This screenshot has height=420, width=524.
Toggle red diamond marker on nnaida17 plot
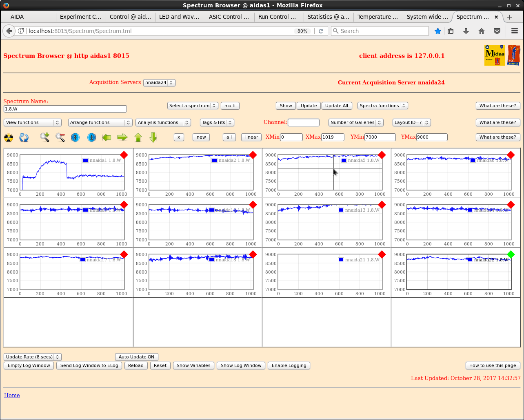coord(124,254)
